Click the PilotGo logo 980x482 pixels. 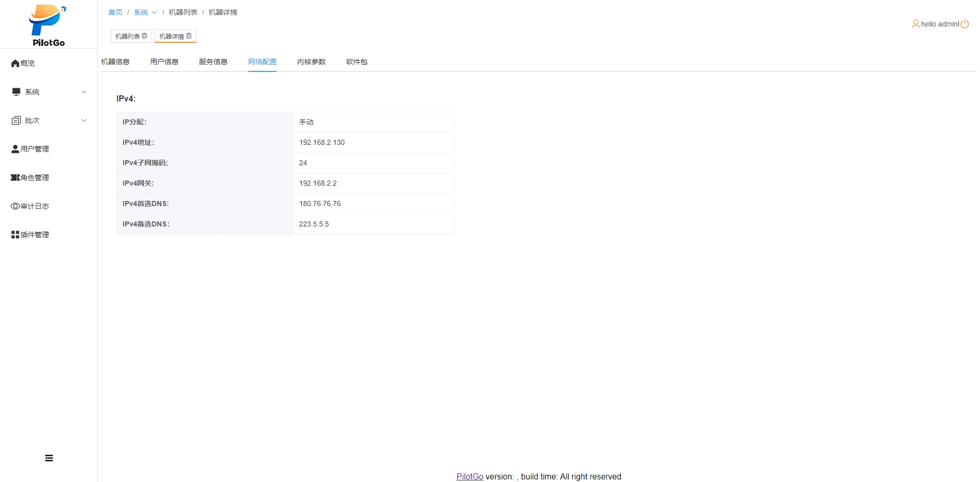coord(48,26)
